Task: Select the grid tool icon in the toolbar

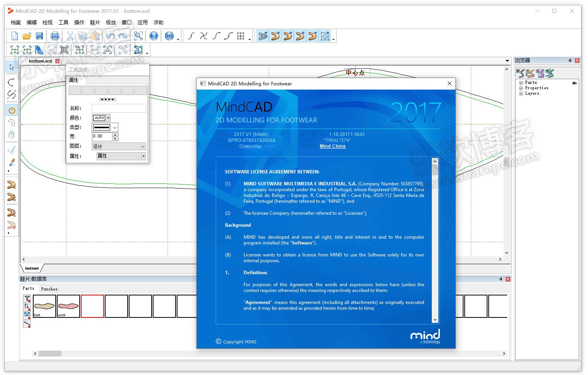Action: click(241, 36)
